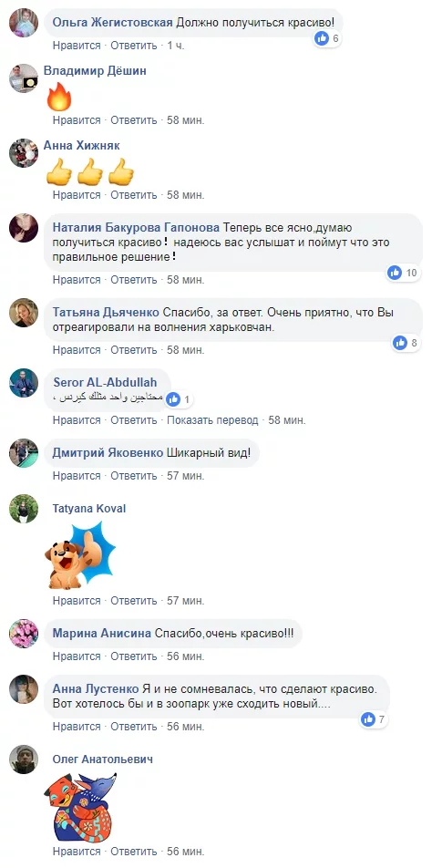Viewport: 442px width, 868px height.
Task: Open Ольга Жегистовская's profile name link
Action: (113, 23)
